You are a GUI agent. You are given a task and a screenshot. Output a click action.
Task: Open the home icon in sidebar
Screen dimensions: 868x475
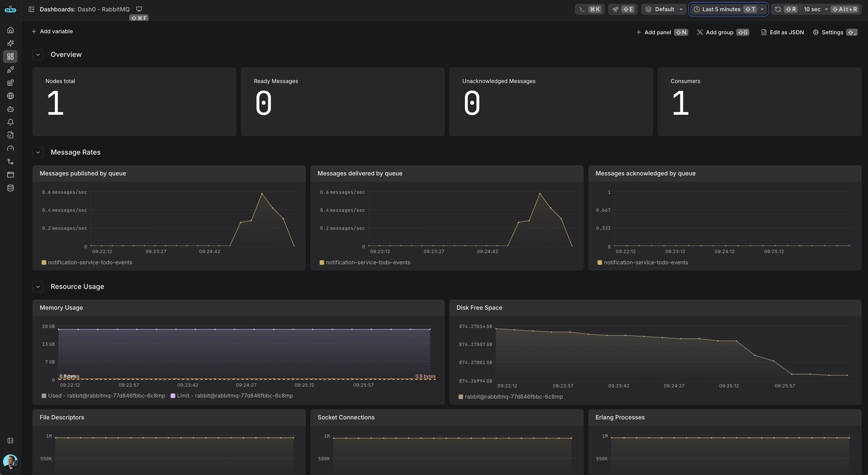(x=10, y=30)
